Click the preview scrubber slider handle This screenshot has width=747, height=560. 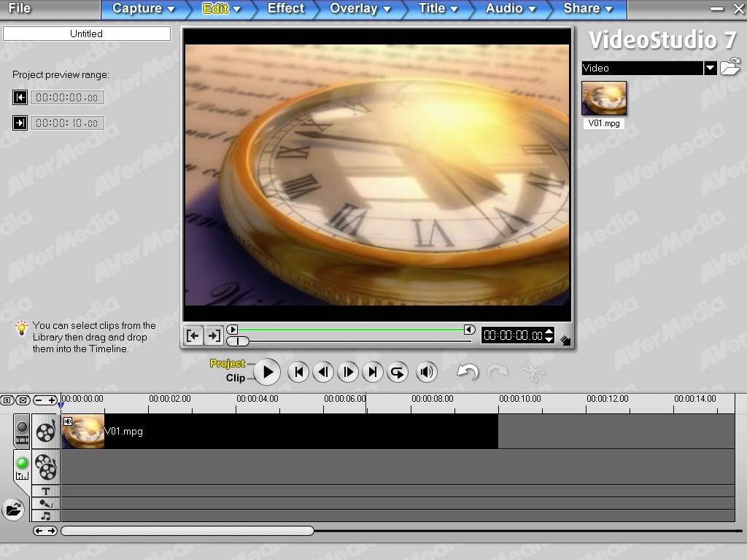(238, 341)
